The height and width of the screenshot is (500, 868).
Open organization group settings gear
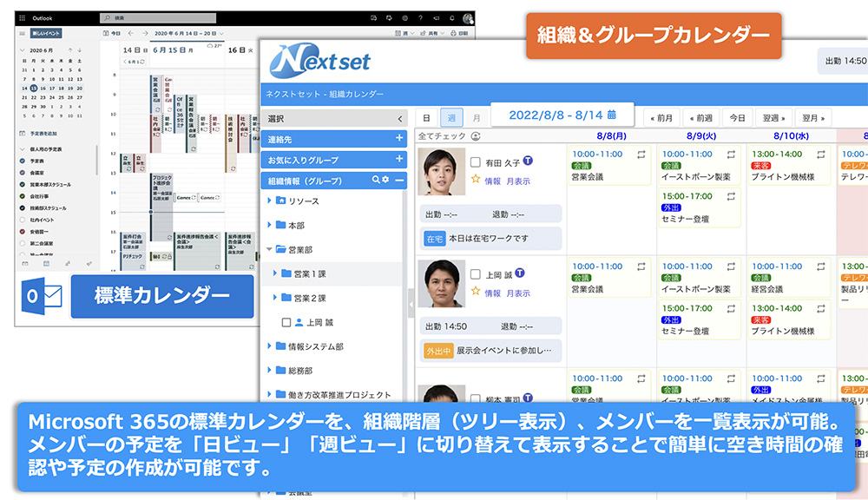[x=385, y=180]
